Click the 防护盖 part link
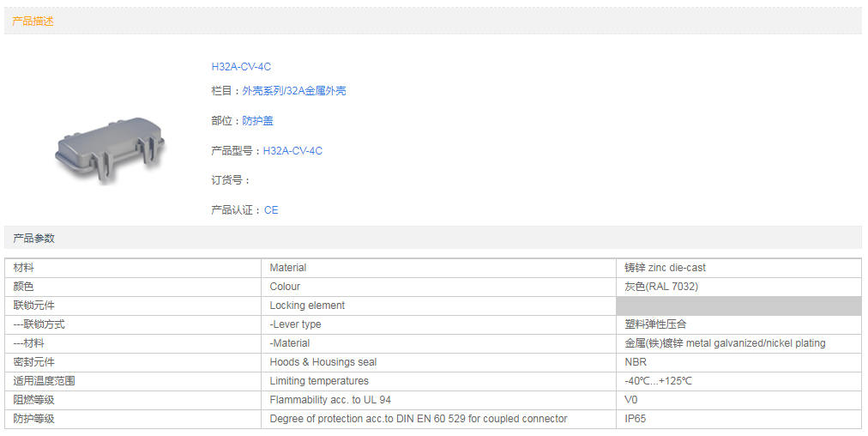The height and width of the screenshot is (436, 868). (257, 121)
